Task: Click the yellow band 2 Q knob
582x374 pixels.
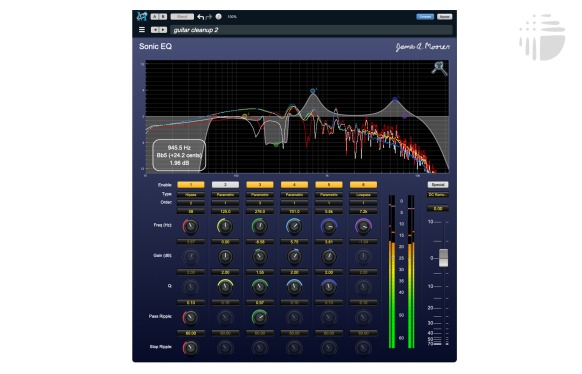Action: click(x=225, y=287)
